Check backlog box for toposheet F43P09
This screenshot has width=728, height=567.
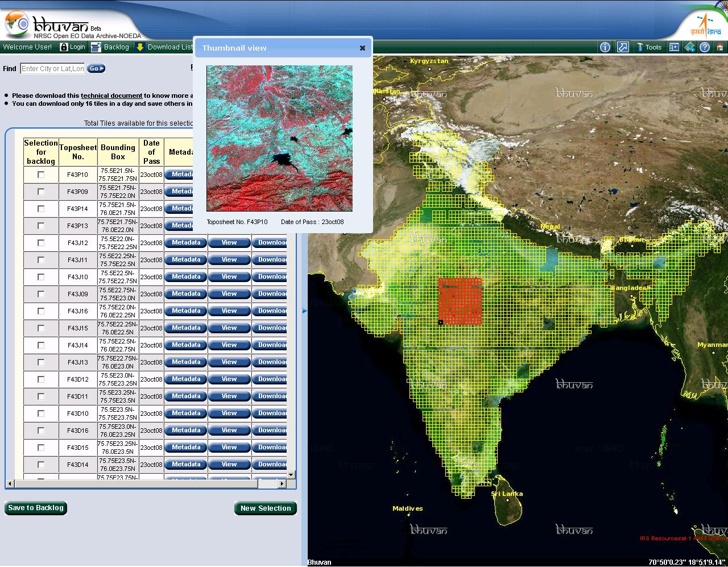click(41, 192)
